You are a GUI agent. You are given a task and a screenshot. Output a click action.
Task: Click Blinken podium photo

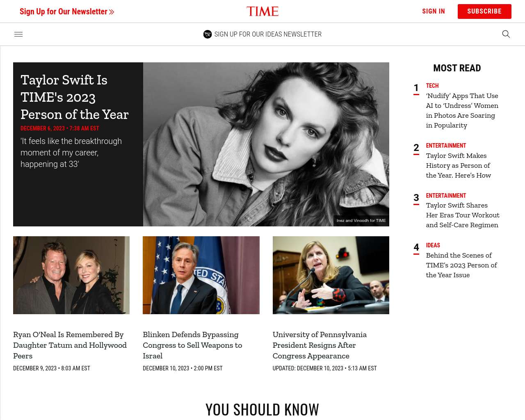point(201,275)
